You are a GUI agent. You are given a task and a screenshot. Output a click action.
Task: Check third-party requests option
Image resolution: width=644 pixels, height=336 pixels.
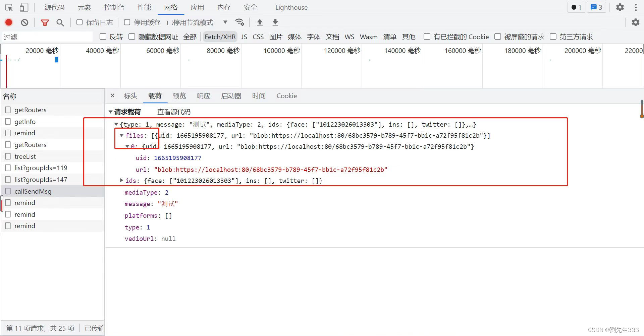[x=553, y=37]
